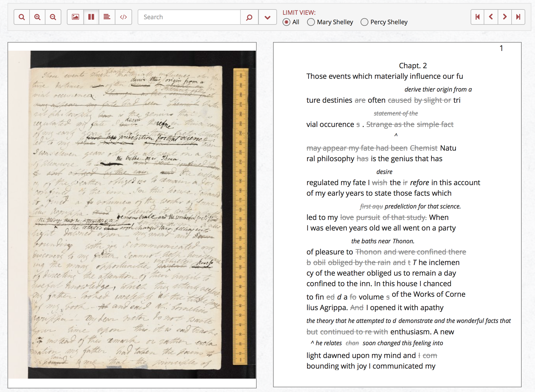Open the XML code view
The height and width of the screenshot is (392, 535).
[x=123, y=17]
